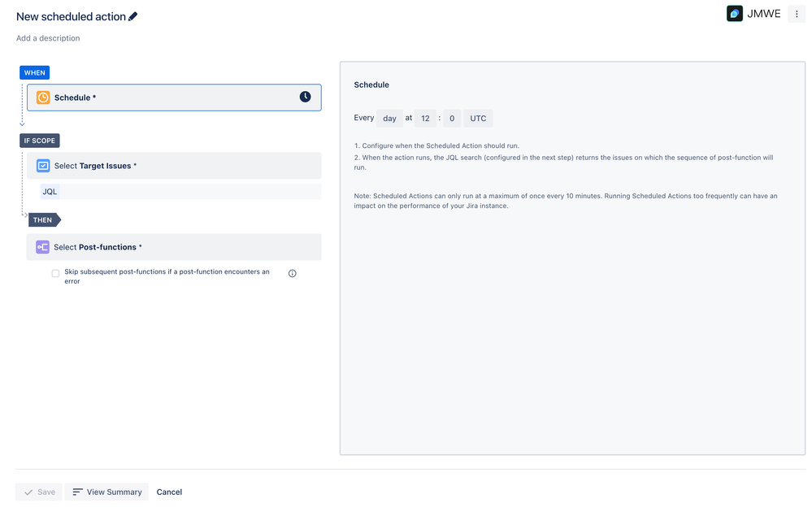Image resolution: width=812 pixels, height=507 pixels.
Task: Open the 'day' frequency selector
Action: click(x=389, y=118)
